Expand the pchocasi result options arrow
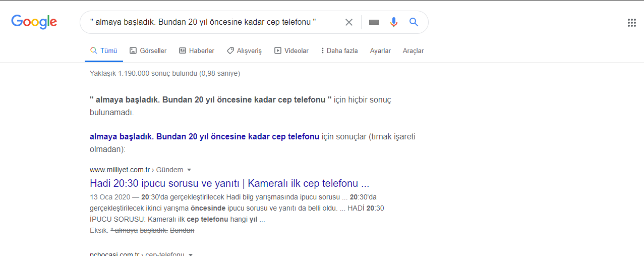Image resolution: width=644 pixels, height=256 pixels. (x=191, y=254)
